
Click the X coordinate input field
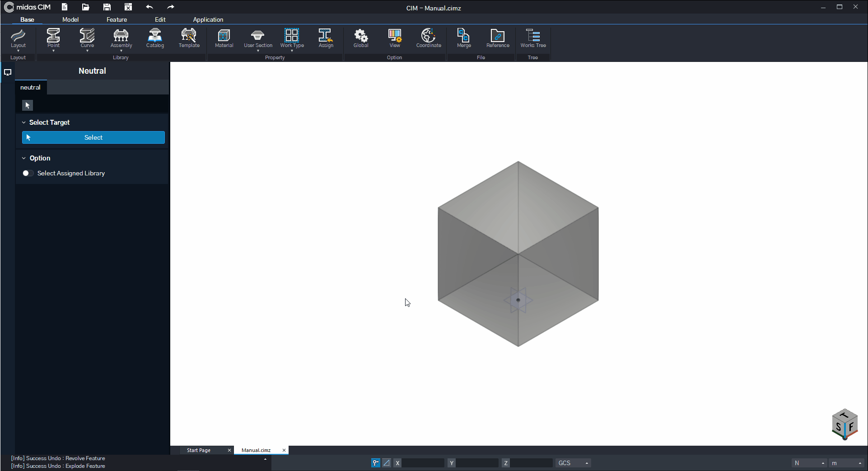point(423,463)
